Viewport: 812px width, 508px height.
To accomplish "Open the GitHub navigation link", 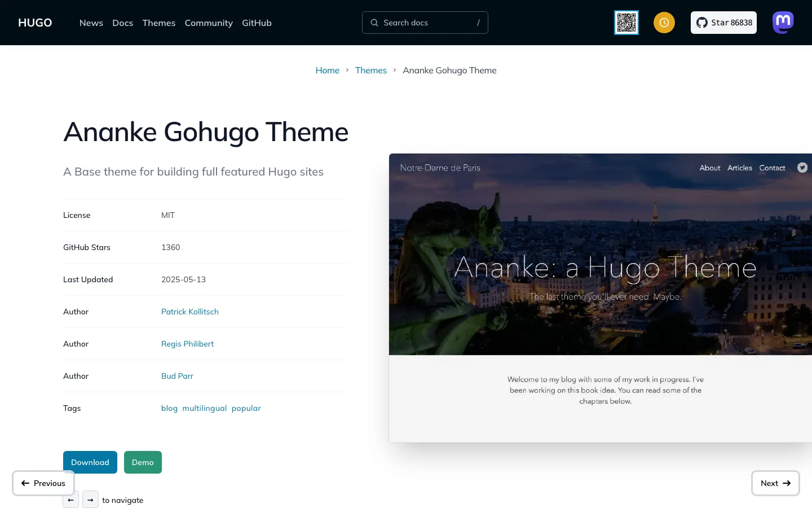I will click(257, 23).
